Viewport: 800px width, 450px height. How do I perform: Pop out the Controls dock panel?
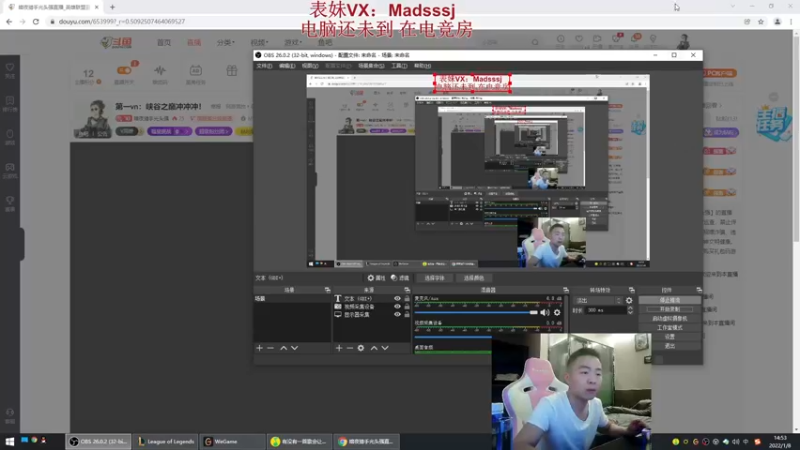699,290
